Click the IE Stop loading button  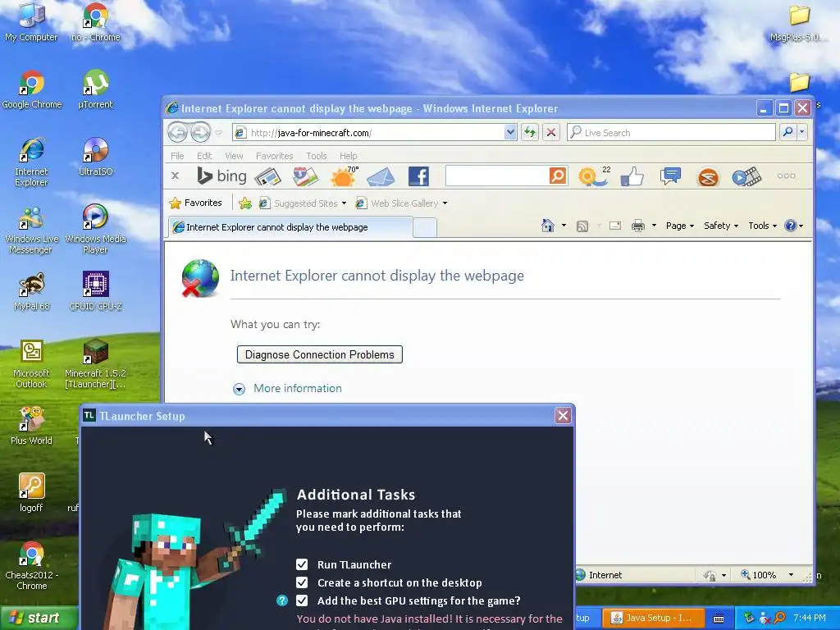[550, 132]
